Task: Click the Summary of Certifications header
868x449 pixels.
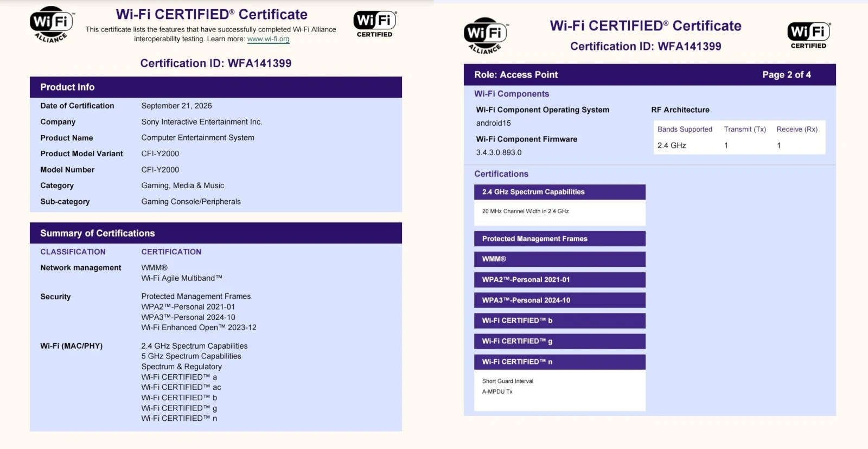Action: coord(216,233)
